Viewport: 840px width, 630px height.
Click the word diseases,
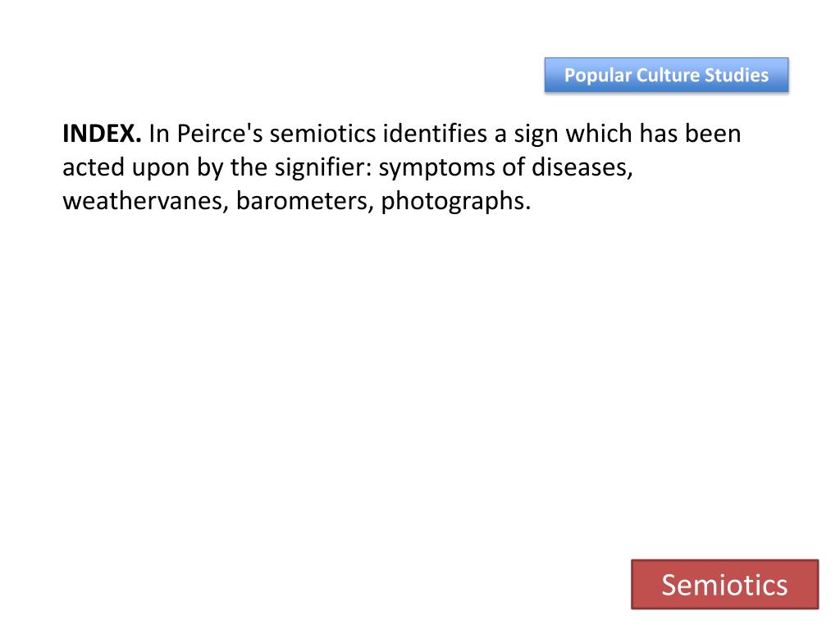pyautogui.click(x=582, y=167)
